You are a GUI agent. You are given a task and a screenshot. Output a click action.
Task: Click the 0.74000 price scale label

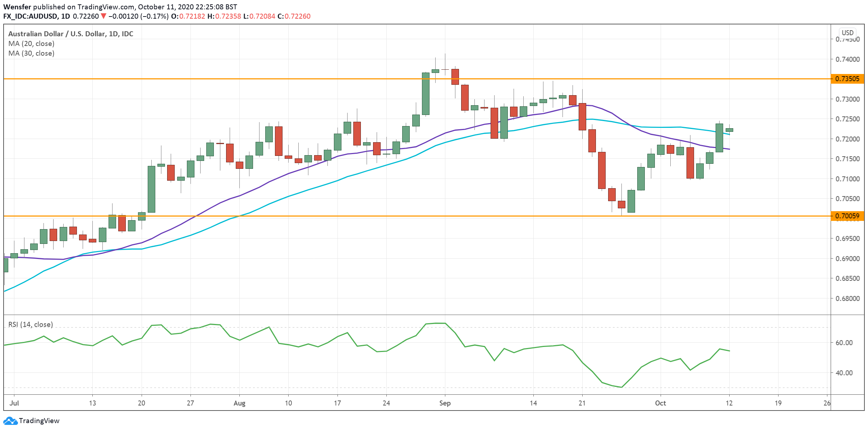pos(848,59)
